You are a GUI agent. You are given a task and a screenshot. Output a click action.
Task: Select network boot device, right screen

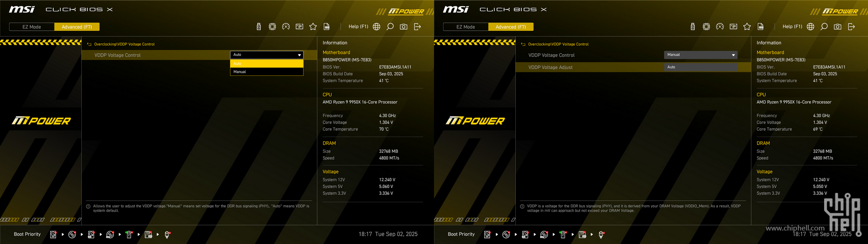(x=601, y=235)
